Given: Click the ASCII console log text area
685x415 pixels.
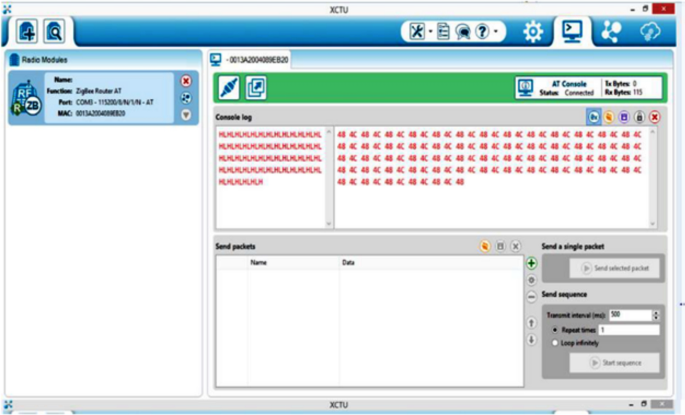Looking at the screenshot, I should [x=271, y=177].
